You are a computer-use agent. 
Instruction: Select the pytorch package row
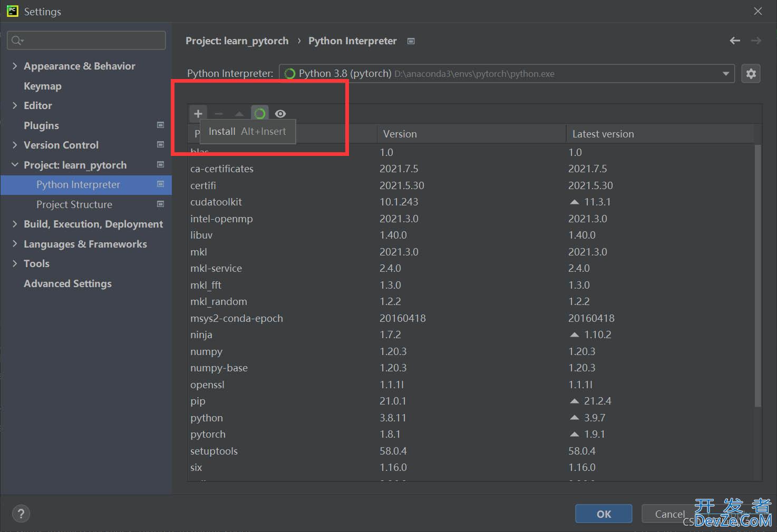pyautogui.click(x=471, y=434)
